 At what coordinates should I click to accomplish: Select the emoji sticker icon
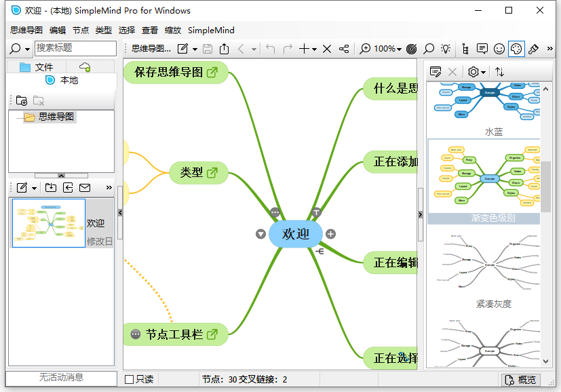click(499, 49)
